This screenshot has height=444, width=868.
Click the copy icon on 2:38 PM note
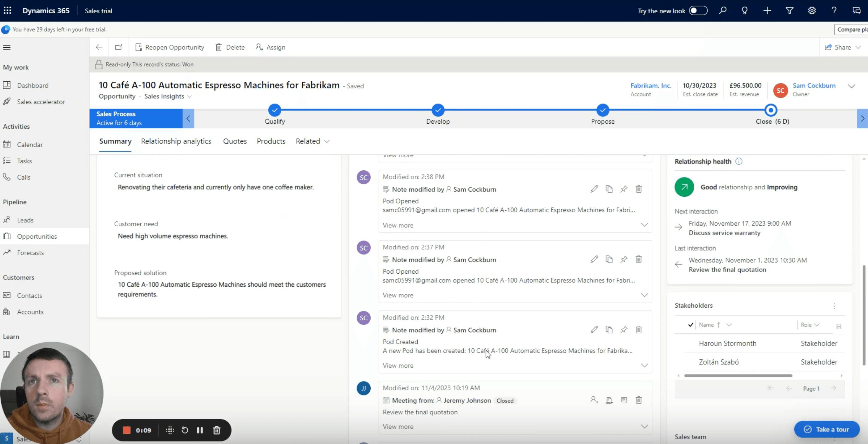click(x=609, y=189)
